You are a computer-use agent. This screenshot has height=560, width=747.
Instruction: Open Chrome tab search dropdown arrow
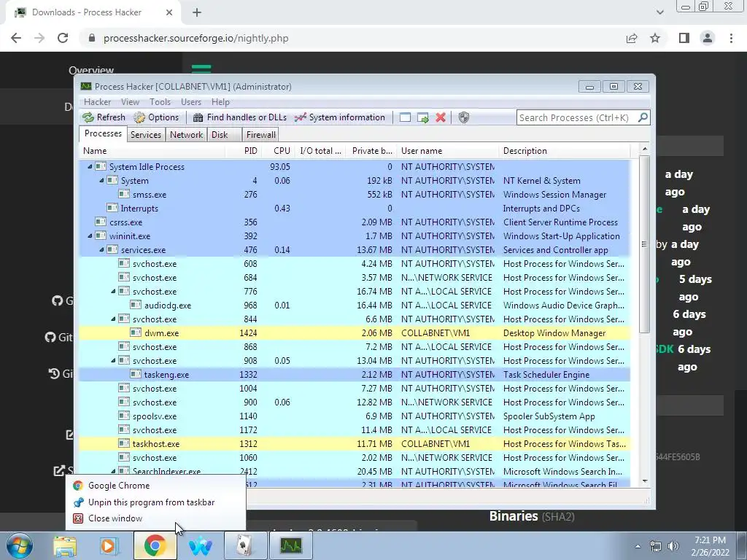pos(659,12)
